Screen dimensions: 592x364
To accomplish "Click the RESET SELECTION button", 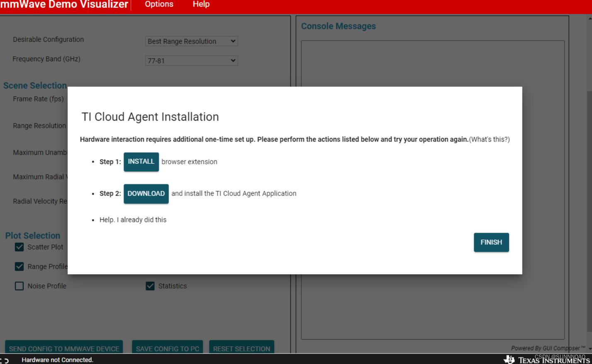I will pyautogui.click(x=242, y=347).
